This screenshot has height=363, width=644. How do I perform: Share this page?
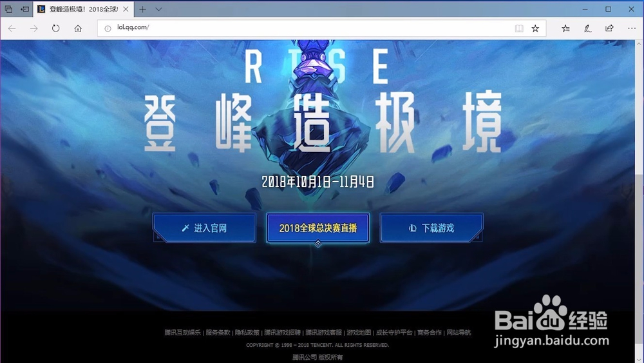[609, 28]
